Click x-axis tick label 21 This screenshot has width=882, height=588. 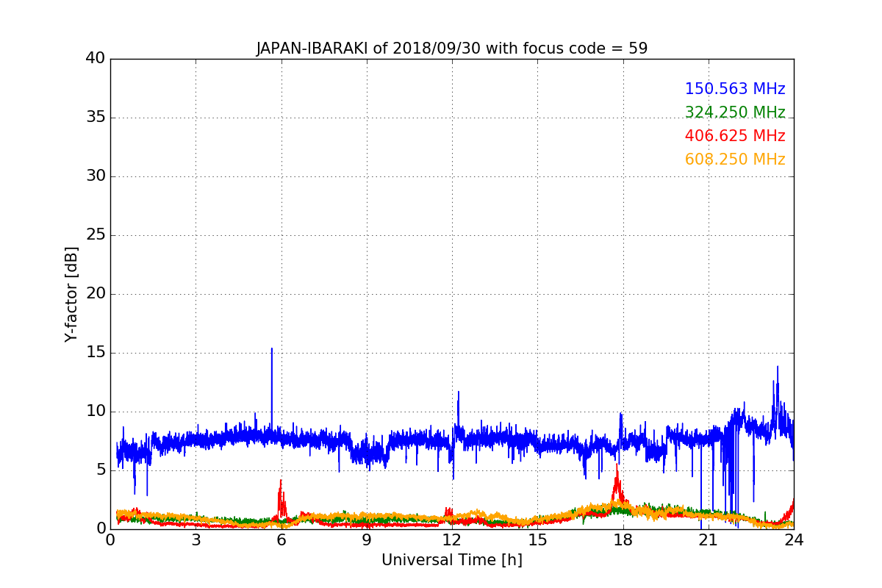pos(709,540)
